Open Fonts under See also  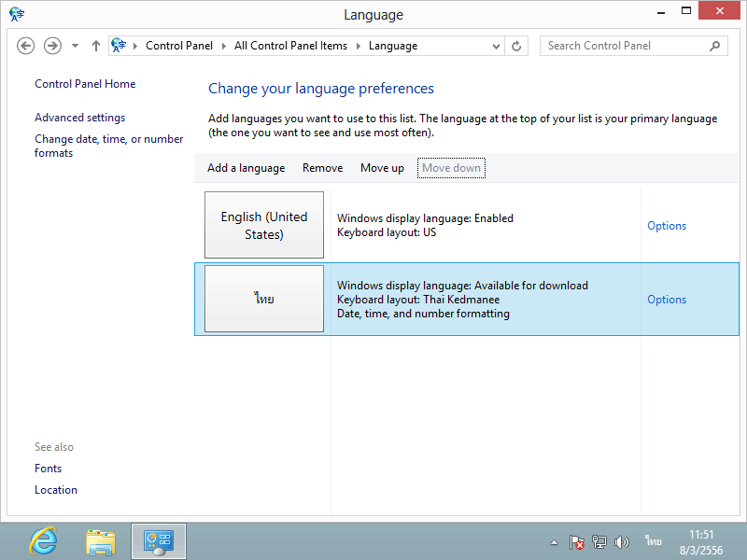[x=49, y=469]
